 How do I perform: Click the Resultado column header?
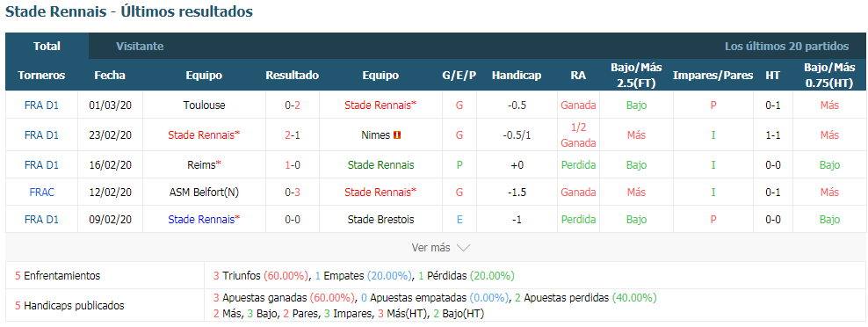(293, 76)
